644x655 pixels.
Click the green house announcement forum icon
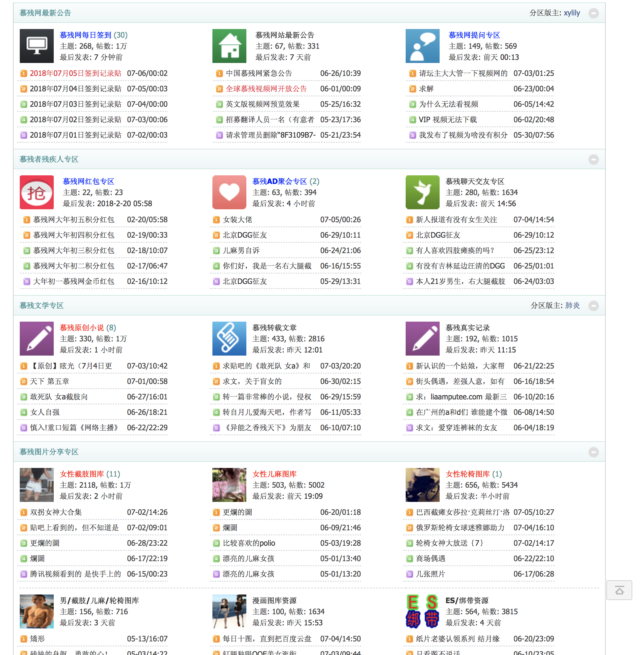pyautogui.click(x=229, y=46)
